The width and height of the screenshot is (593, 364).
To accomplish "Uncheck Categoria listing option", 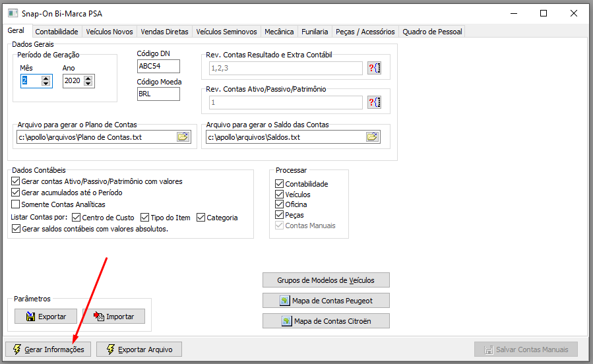I will [x=201, y=218].
